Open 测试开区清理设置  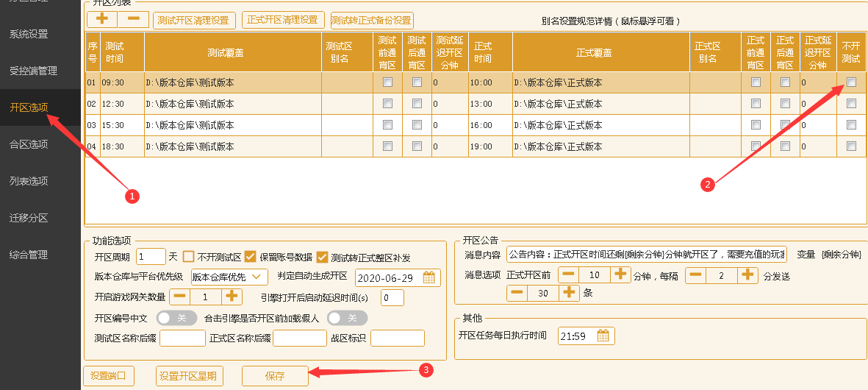[194, 20]
